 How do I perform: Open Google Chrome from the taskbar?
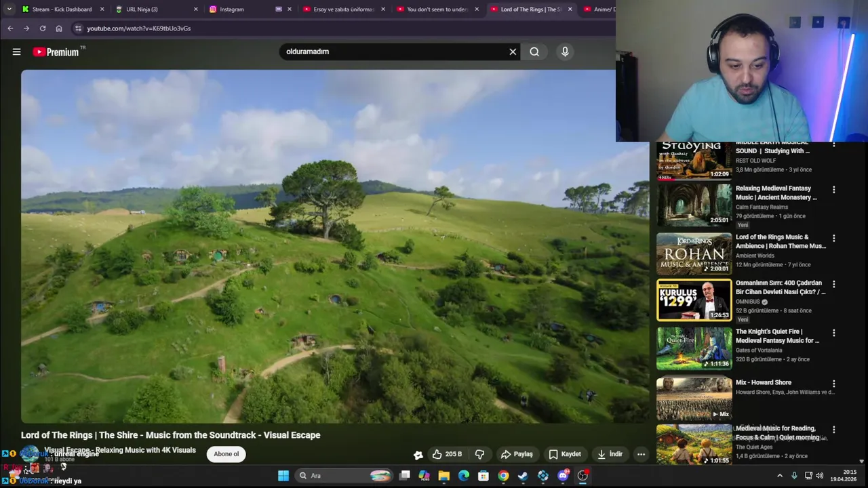pos(503,476)
